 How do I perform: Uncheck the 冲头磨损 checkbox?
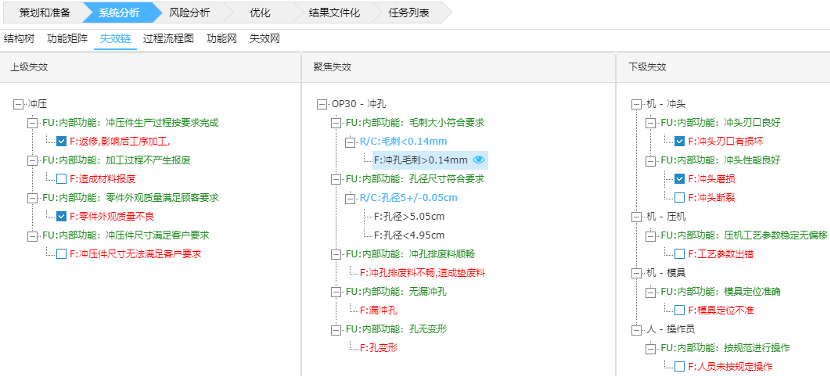point(680,179)
